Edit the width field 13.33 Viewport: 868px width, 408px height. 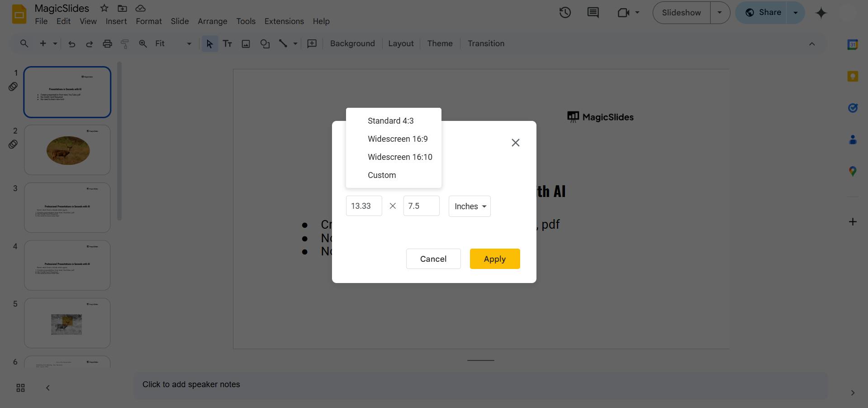point(364,206)
